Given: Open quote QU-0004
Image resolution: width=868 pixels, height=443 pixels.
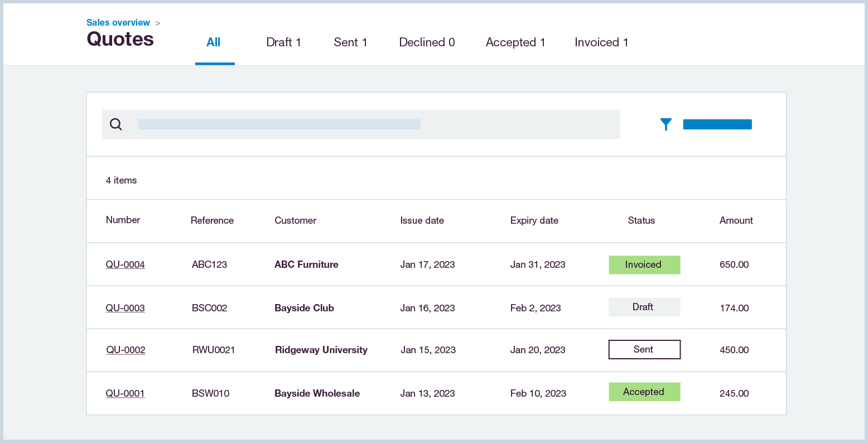Looking at the screenshot, I should tap(125, 264).
